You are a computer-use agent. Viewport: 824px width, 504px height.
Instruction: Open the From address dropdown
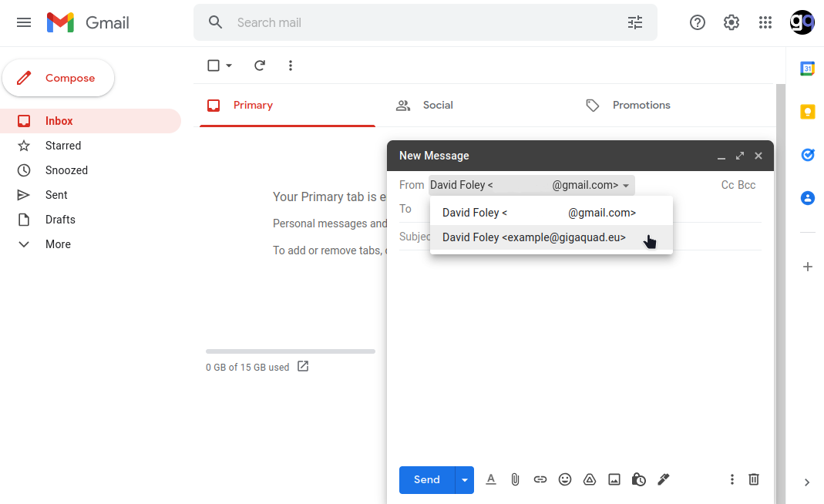click(x=626, y=185)
